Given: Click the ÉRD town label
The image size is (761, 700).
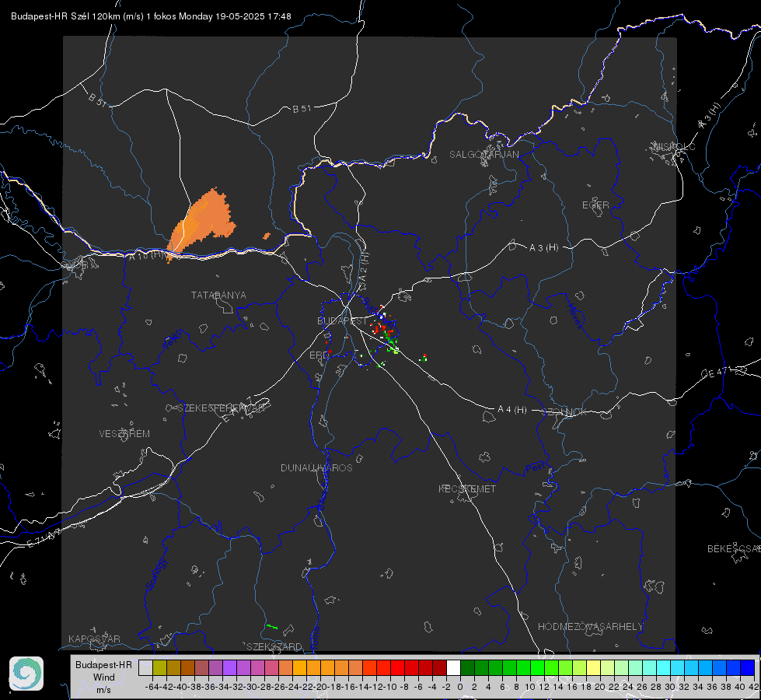Looking at the screenshot, I should click(x=319, y=355).
